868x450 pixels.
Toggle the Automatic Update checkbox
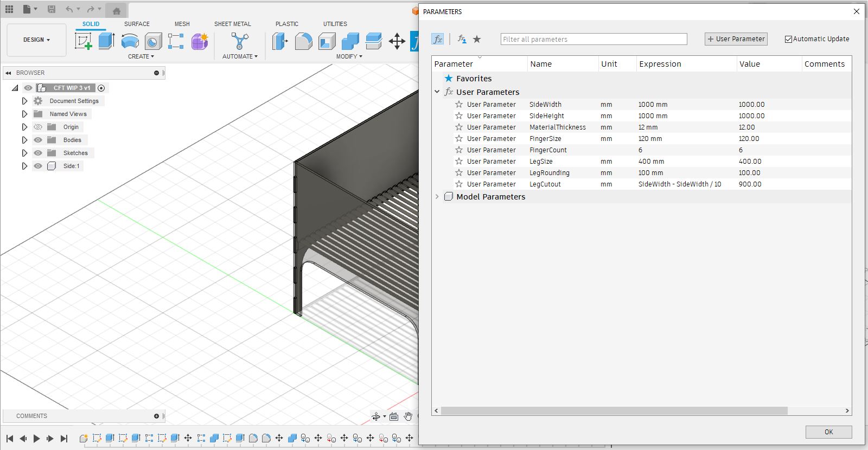point(788,39)
